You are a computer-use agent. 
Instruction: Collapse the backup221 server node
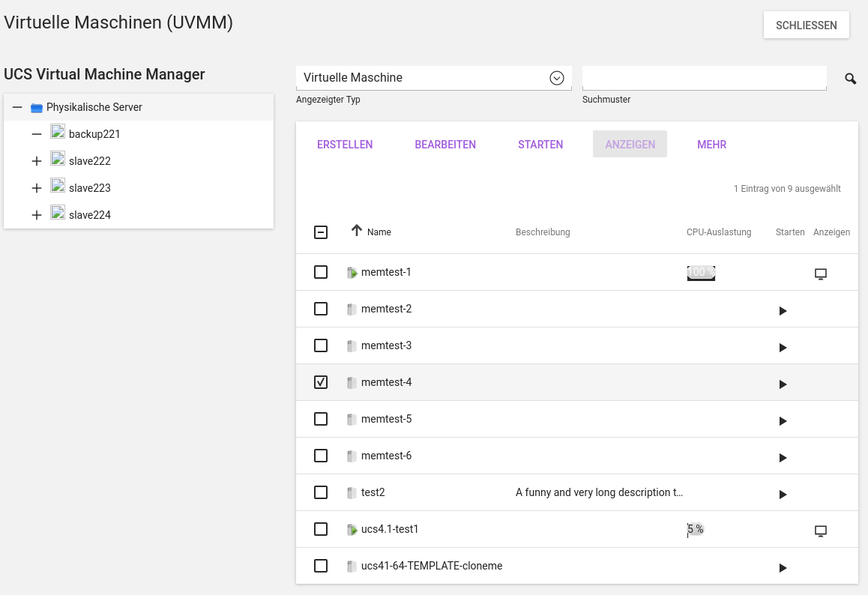coord(36,134)
